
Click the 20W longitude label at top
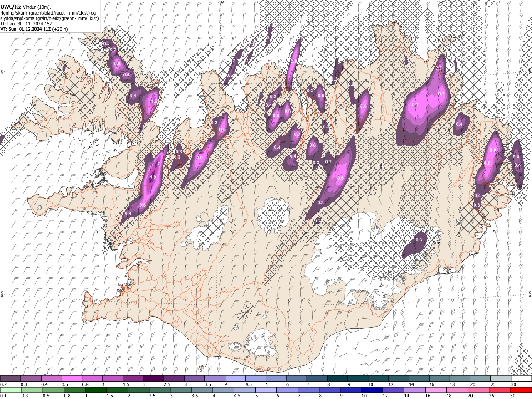221,2
